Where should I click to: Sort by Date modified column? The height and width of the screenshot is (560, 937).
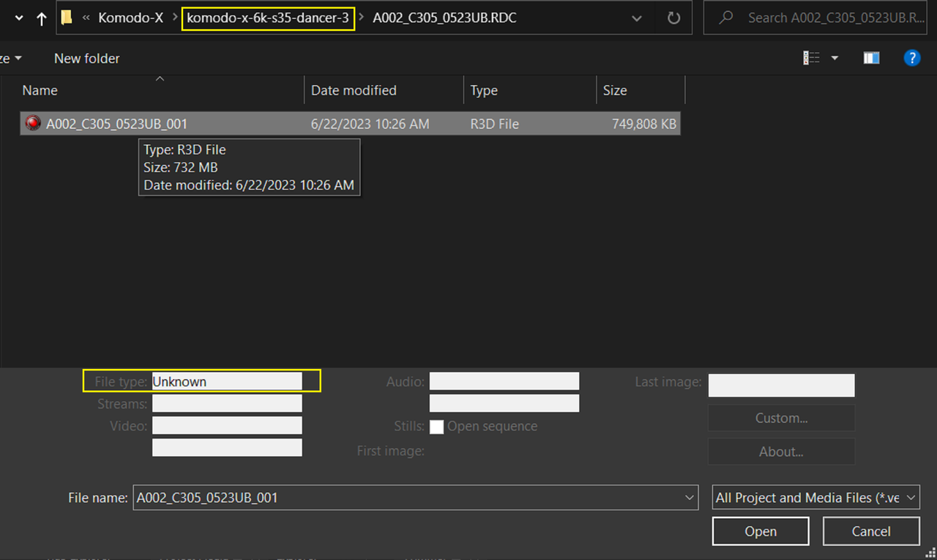tap(354, 91)
